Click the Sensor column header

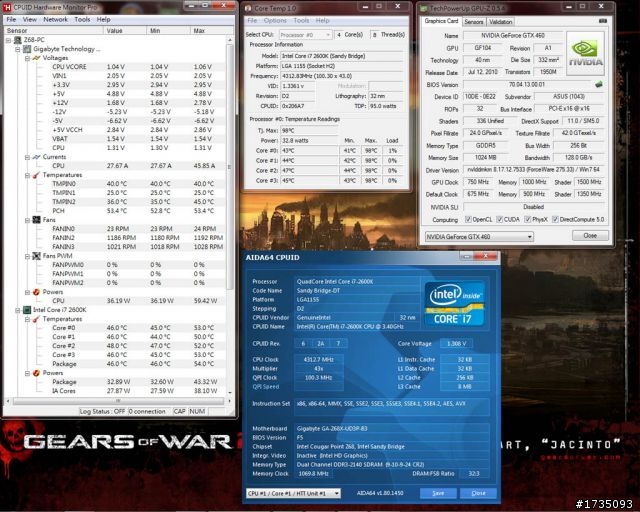pyautogui.click(x=53, y=31)
